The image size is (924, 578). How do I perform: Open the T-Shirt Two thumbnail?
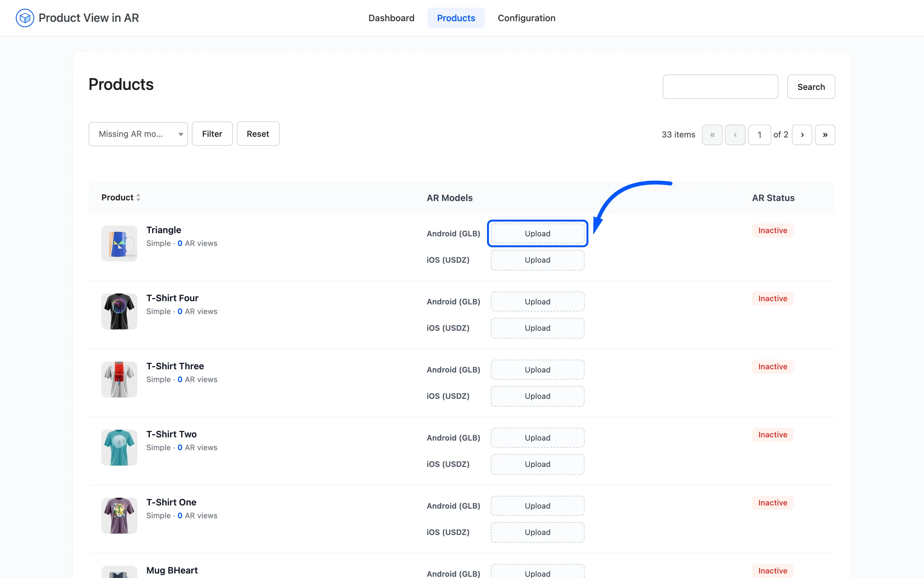119,447
